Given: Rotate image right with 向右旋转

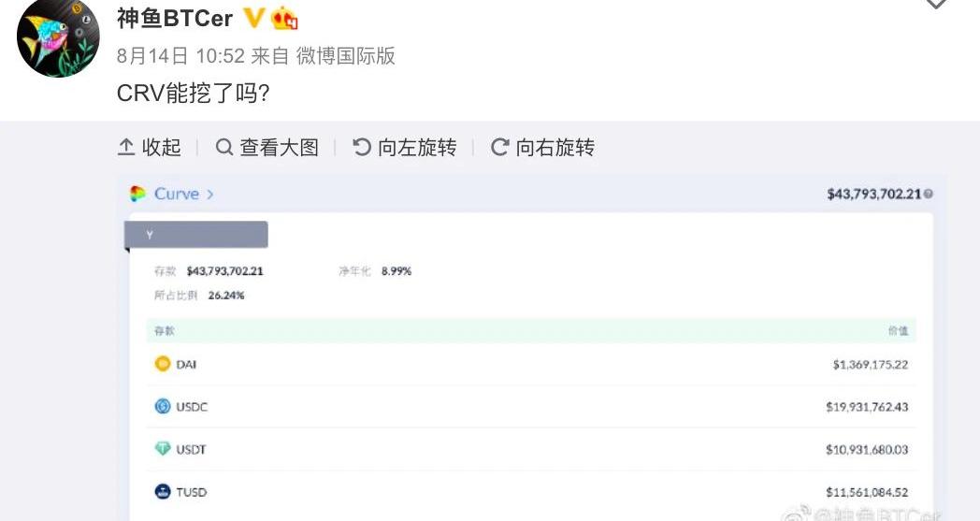Looking at the screenshot, I should point(542,148).
